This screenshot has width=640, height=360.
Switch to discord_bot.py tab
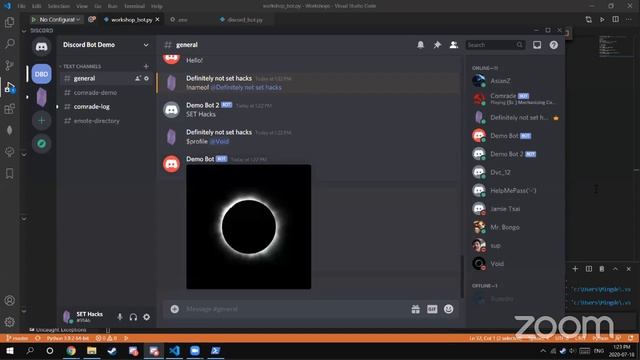pos(245,20)
